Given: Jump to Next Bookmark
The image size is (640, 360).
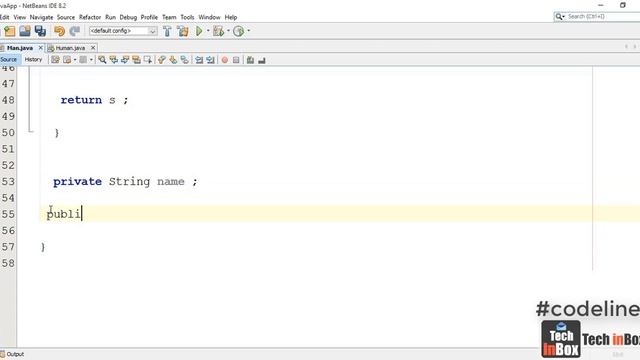Looking at the screenshot, I should [x=173, y=60].
